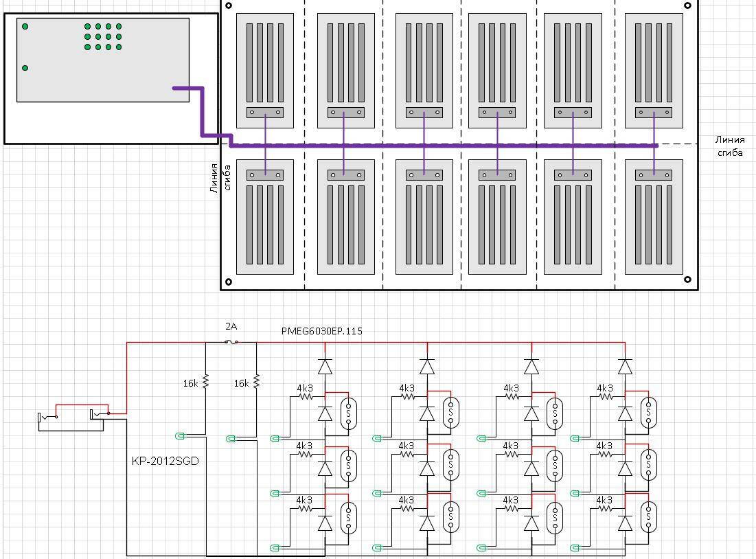Click the rotated 'Линия сгиба' label on left edge
The image size is (756, 559).
click(x=220, y=177)
